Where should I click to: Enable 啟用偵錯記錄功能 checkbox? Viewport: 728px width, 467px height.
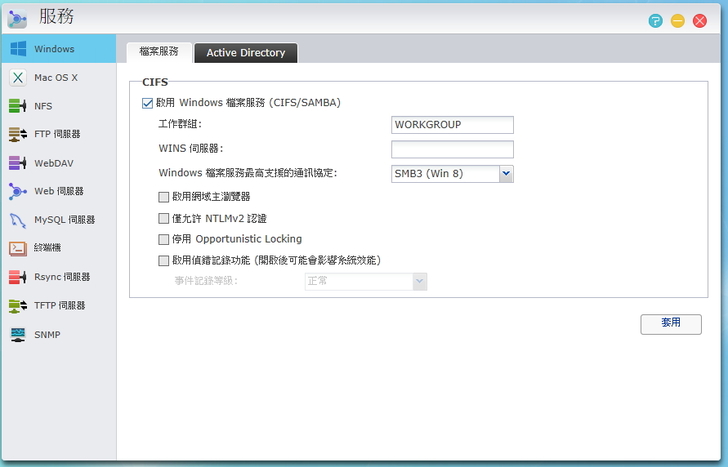coord(163,260)
